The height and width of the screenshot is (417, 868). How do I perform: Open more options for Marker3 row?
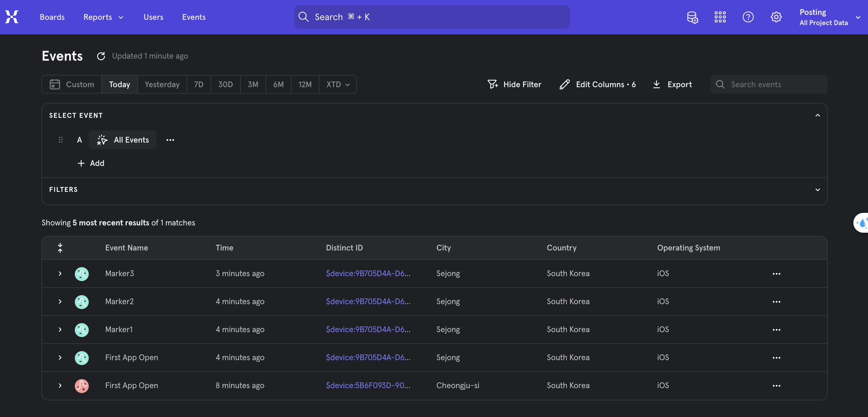tap(776, 274)
